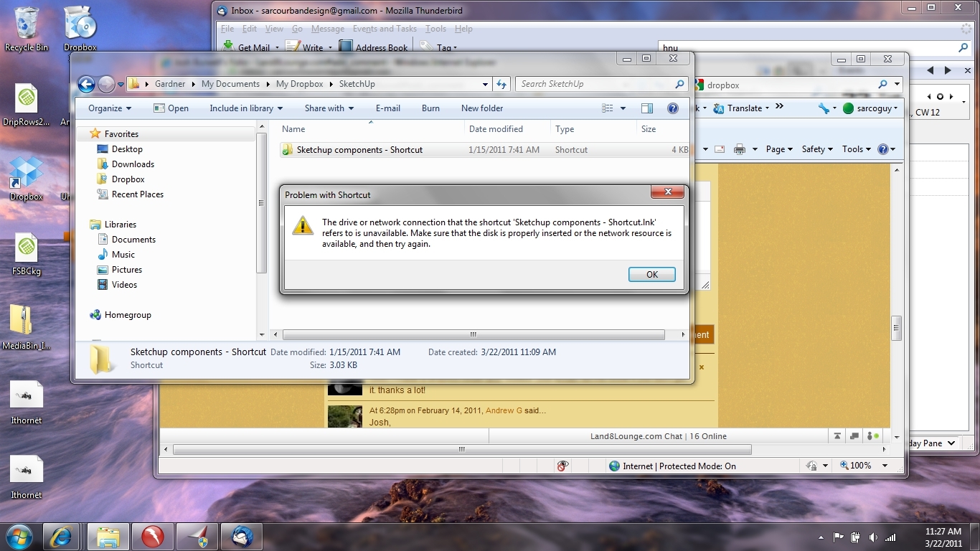The image size is (980, 551).
Task: Click the refresh icon beside the address bar
Action: 501,84
